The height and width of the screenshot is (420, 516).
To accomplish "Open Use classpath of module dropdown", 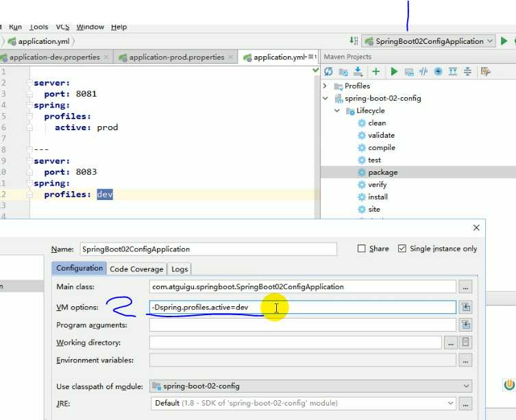I will (310, 386).
